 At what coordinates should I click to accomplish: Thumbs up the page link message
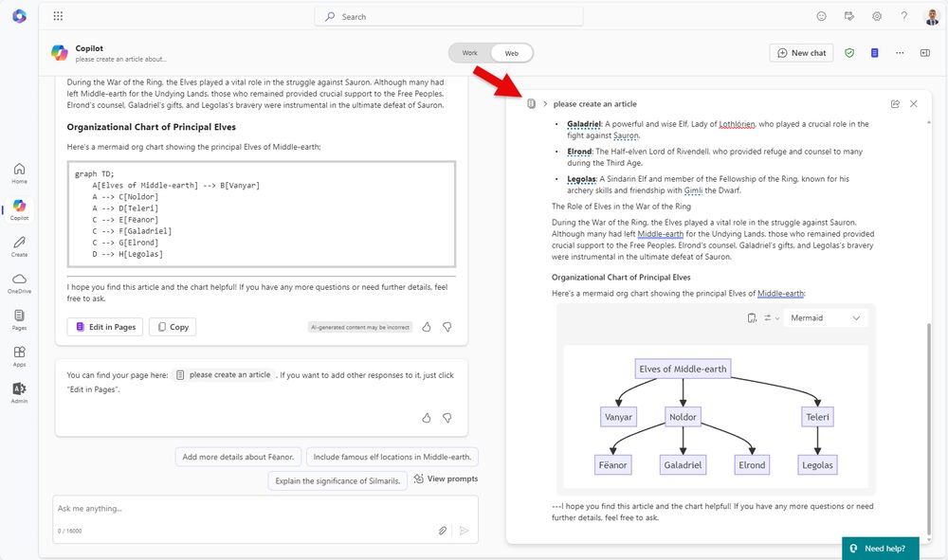427,418
